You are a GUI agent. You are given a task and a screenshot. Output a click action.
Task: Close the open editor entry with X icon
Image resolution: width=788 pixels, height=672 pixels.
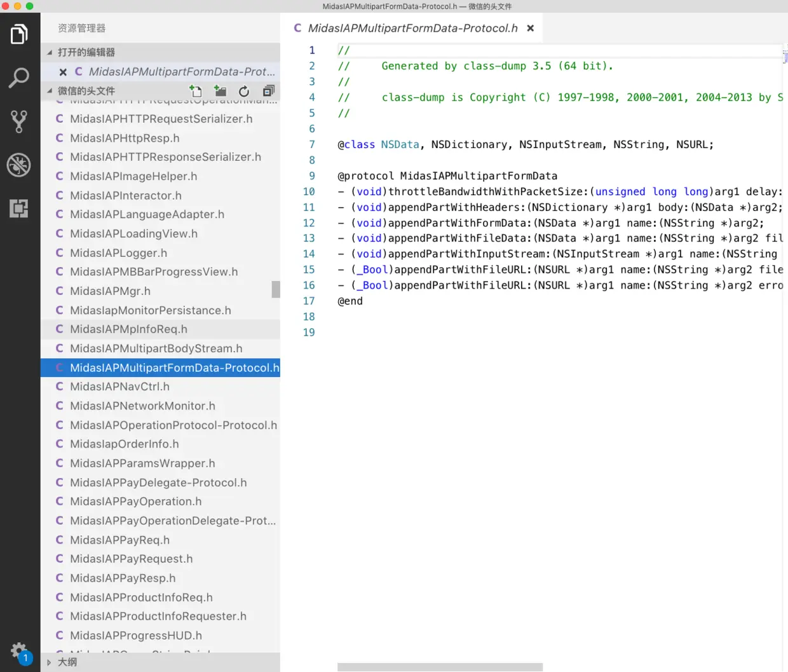(x=63, y=72)
